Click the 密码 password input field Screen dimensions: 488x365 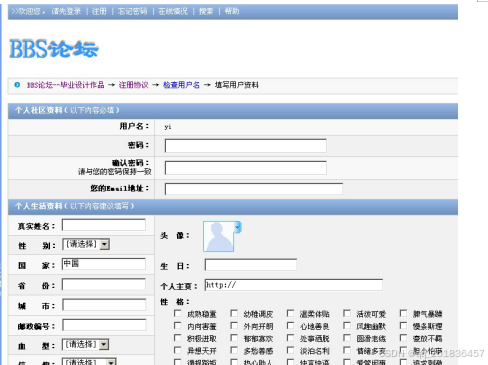(x=246, y=146)
